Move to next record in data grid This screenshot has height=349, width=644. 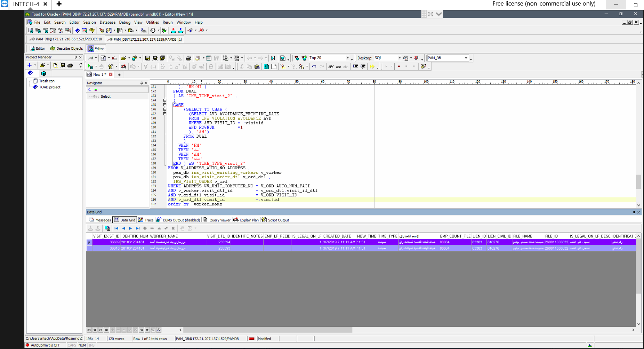click(x=130, y=228)
